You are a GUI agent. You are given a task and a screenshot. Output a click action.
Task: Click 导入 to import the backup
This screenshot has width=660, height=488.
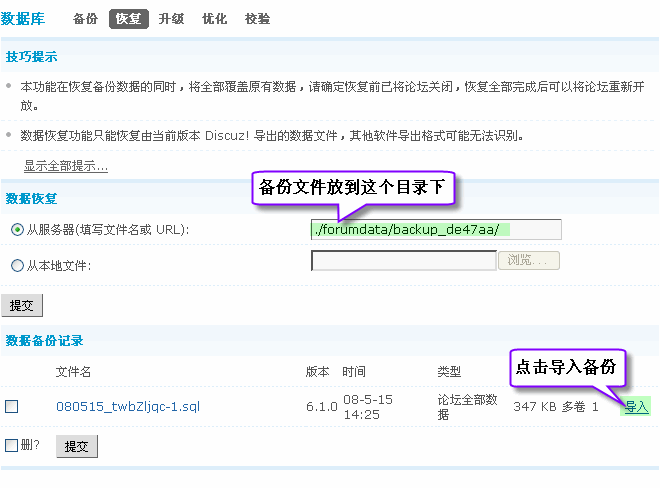pyautogui.click(x=636, y=406)
